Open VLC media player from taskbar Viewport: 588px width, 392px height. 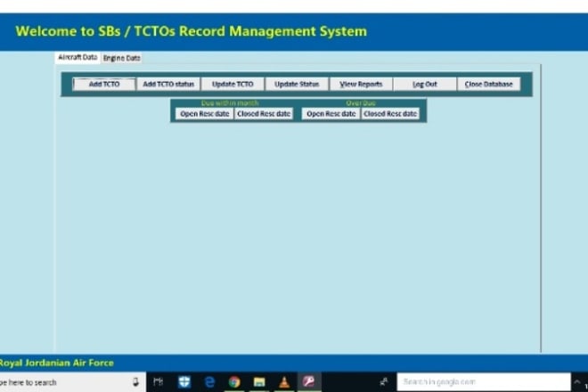[x=284, y=382]
